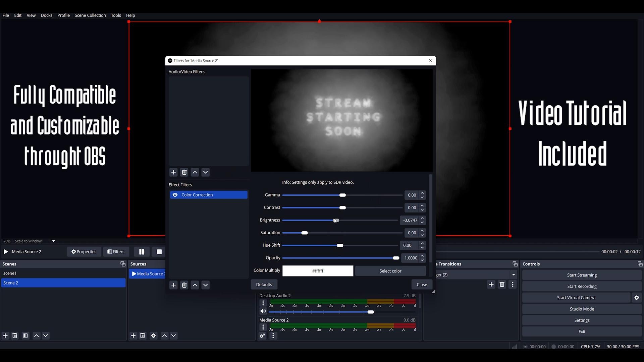This screenshot has height=362, width=644.
Task: Pause Media Source 2 playback
Action: [142, 252]
